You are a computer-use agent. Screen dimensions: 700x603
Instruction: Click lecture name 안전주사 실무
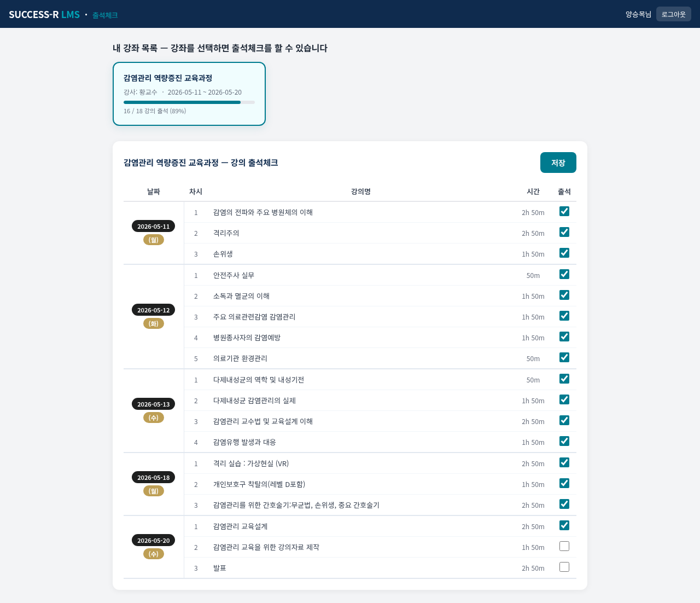pos(234,275)
